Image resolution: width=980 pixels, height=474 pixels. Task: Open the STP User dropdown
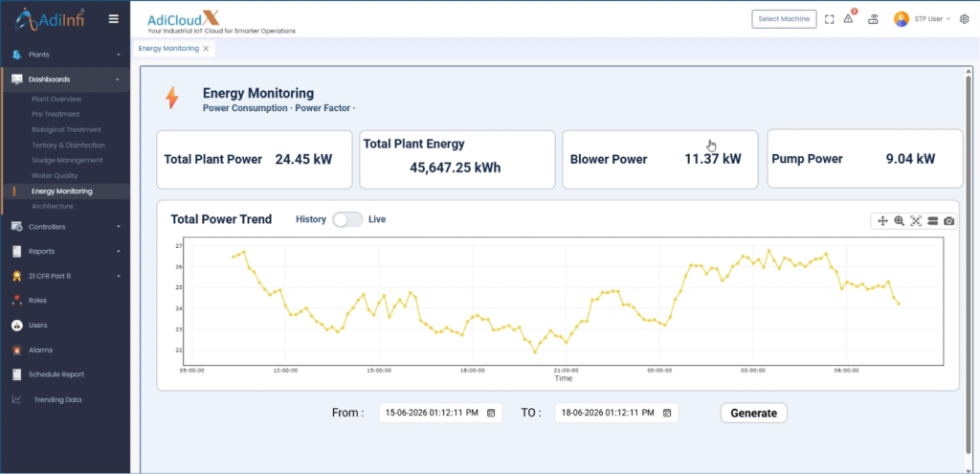(932, 19)
